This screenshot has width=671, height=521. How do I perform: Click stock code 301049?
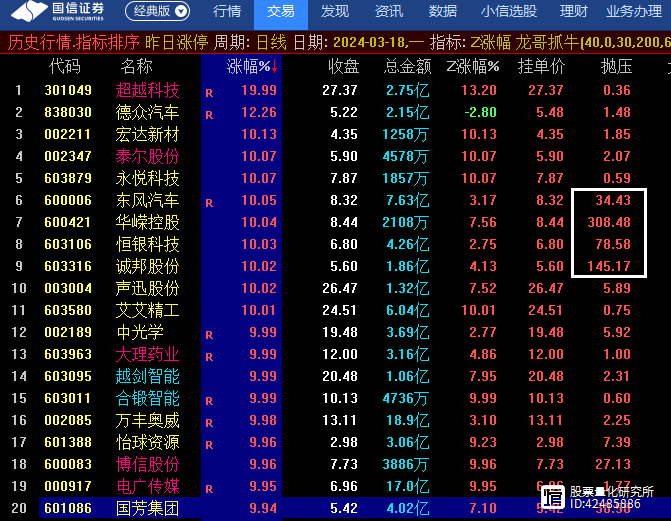pyautogui.click(x=68, y=90)
